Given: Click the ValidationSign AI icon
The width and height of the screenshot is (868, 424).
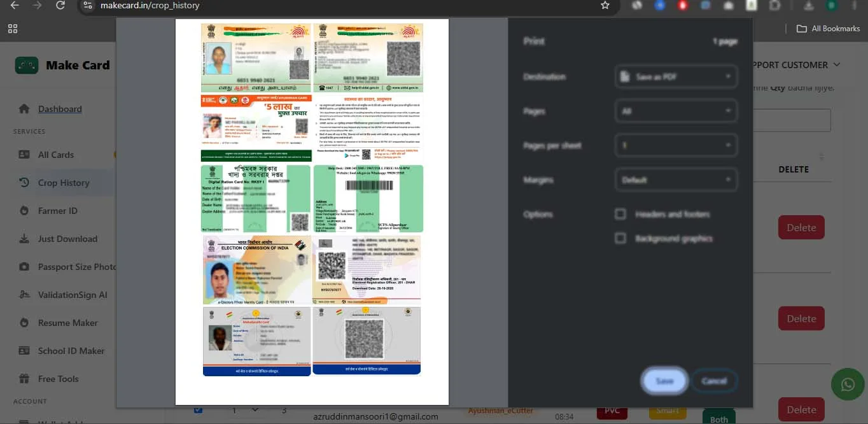Looking at the screenshot, I should click(24, 295).
